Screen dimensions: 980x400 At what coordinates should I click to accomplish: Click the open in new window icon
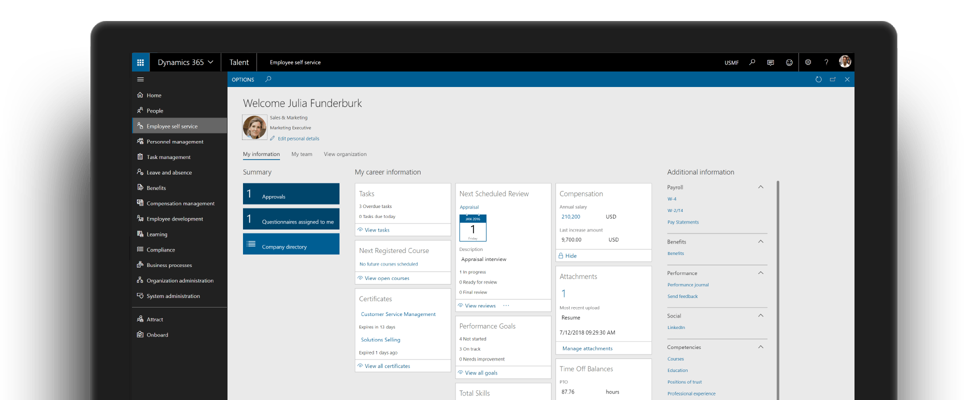click(832, 79)
